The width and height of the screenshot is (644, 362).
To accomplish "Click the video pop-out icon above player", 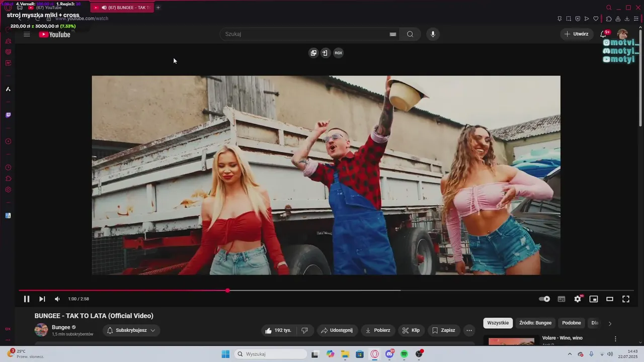I will [x=313, y=53].
